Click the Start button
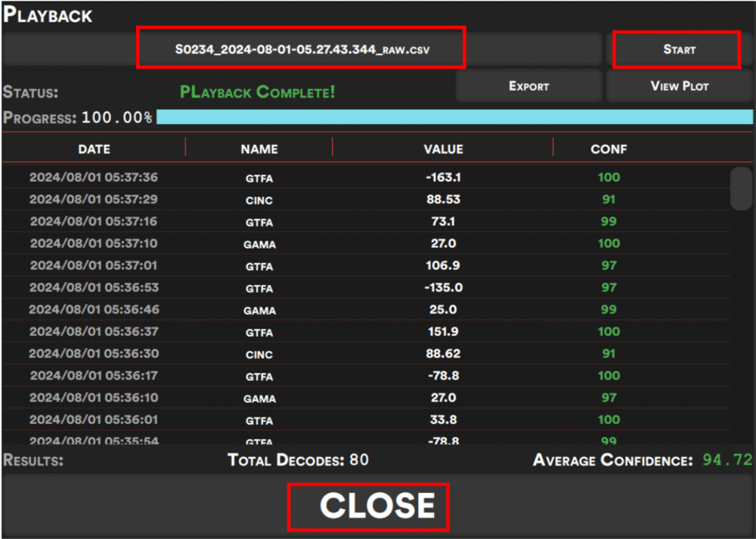 click(x=678, y=49)
